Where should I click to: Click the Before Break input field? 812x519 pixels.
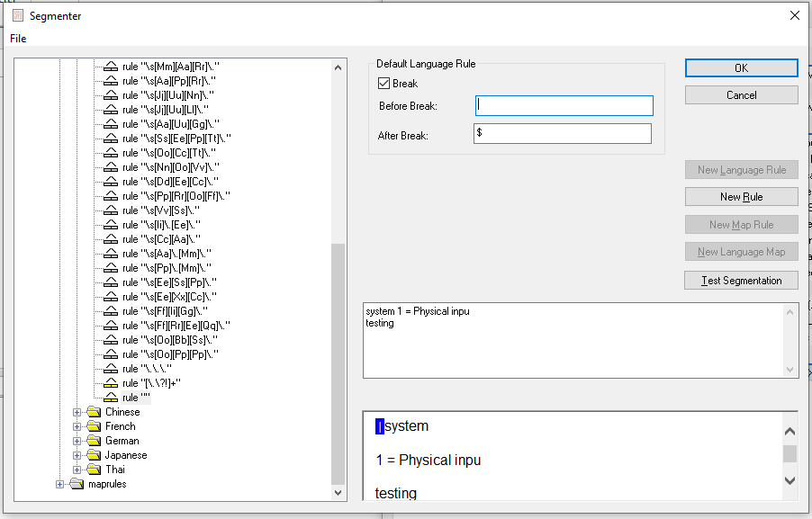564,106
